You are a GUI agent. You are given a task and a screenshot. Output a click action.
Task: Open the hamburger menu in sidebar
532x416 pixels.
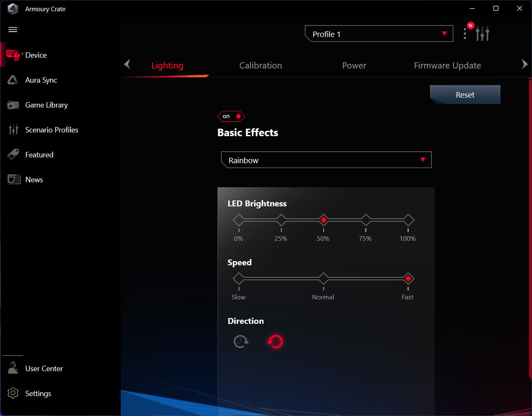tap(13, 29)
